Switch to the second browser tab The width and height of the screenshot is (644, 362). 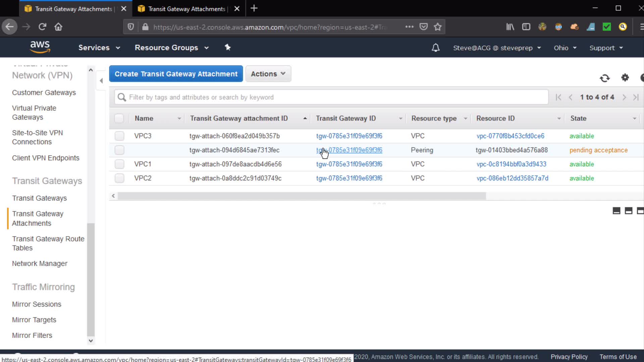(186, 9)
